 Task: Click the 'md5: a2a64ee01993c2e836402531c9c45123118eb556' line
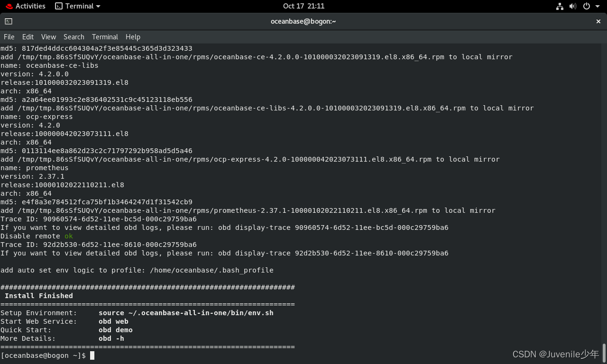point(96,100)
